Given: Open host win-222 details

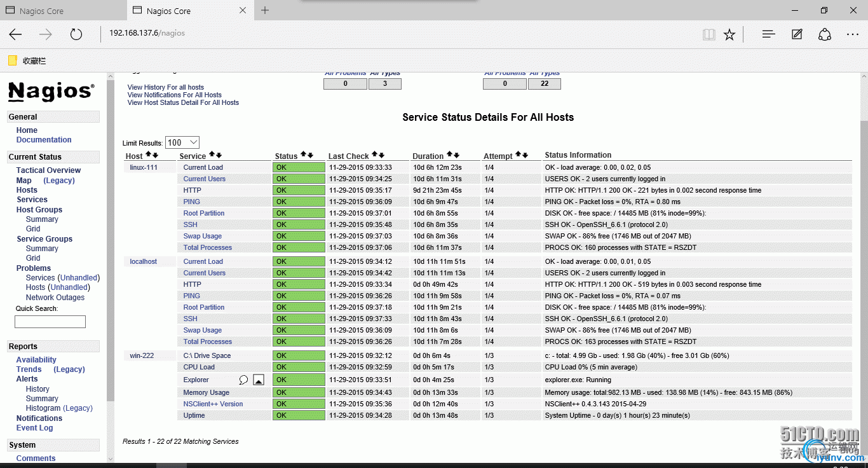Looking at the screenshot, I should pos(142,355).
